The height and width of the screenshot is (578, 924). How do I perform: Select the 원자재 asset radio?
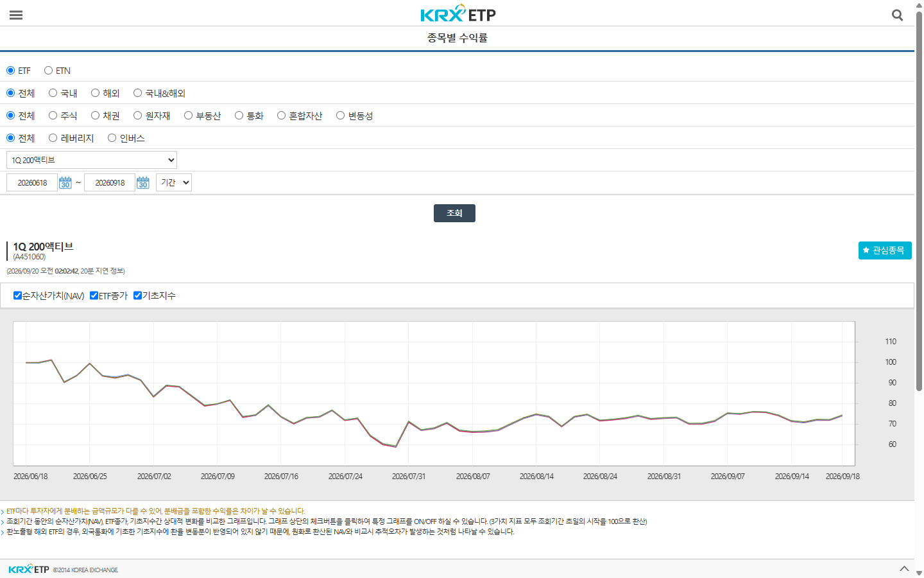[x=137, y=116]
